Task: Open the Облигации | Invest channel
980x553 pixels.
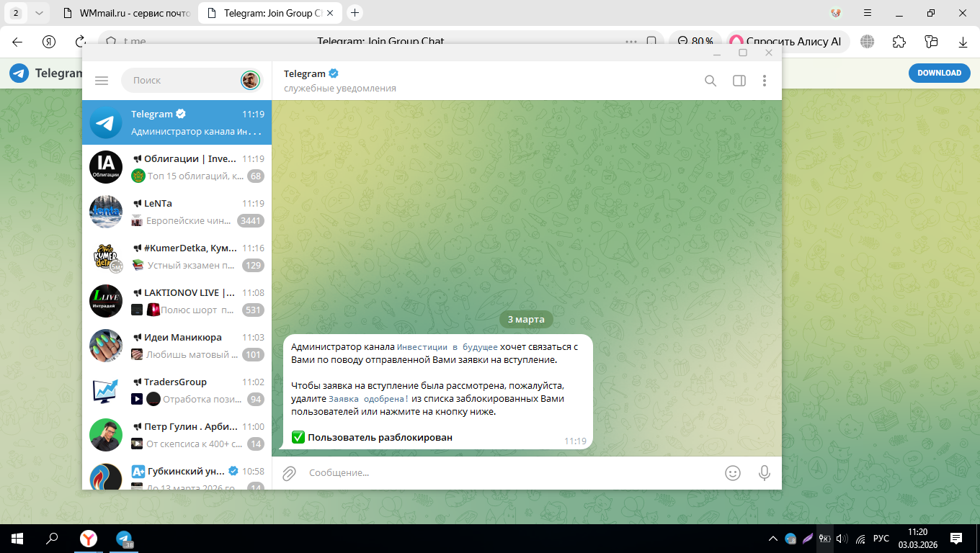Action: (177, 167)
